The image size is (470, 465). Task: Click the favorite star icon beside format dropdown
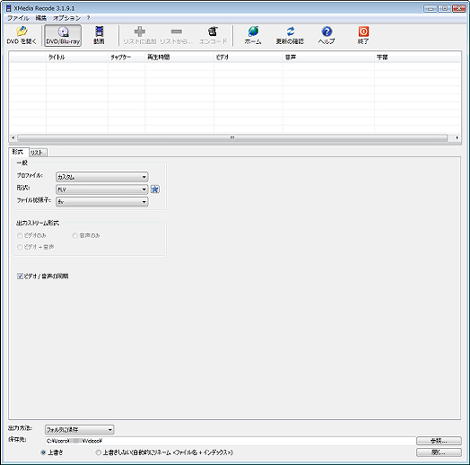pos(155,189)
